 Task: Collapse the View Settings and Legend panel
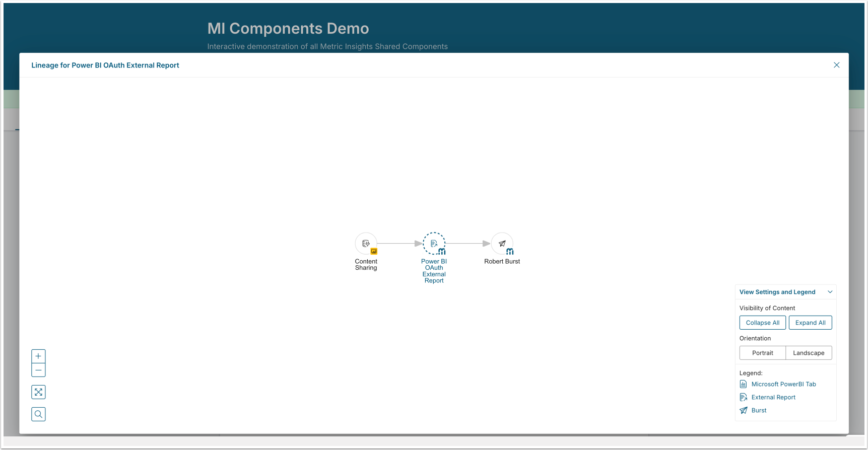[x=830, y=292]
